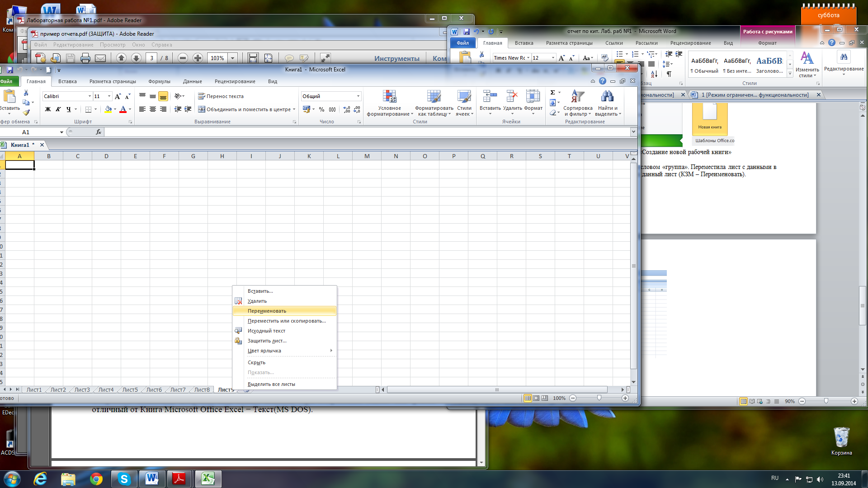
Task: Toggle align text left in Excel
Action: coord(142,109)
